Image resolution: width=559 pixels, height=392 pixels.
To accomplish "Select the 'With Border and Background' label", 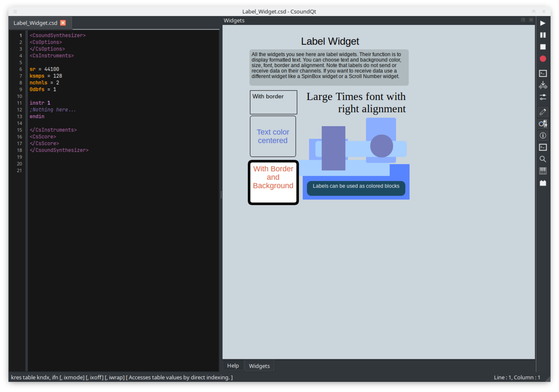I will 273,182.
